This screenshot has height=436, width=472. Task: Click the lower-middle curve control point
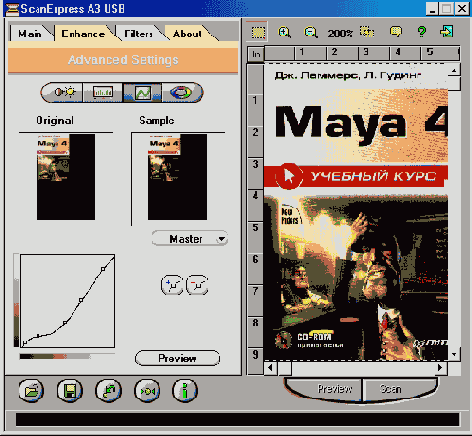coord(65,323)
